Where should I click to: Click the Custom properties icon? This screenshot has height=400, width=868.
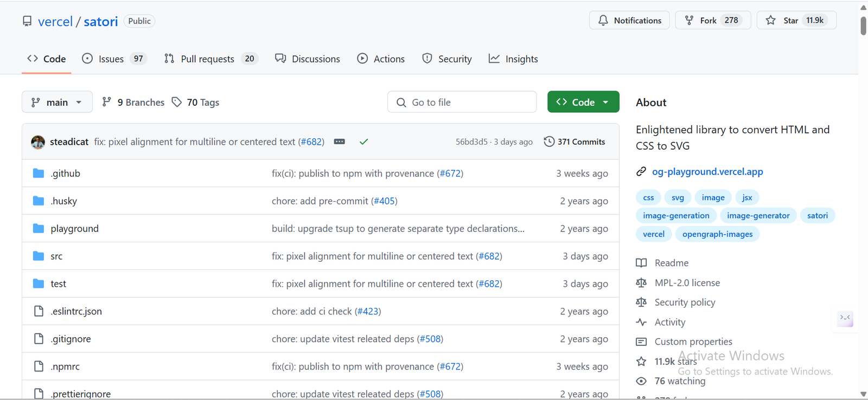[x=641, y=342]
